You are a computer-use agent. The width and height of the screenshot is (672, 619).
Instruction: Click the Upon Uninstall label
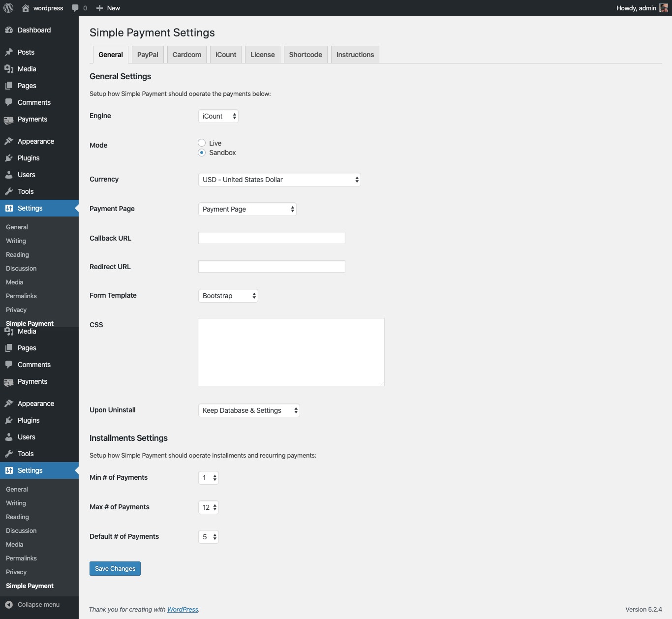(113, 410)
